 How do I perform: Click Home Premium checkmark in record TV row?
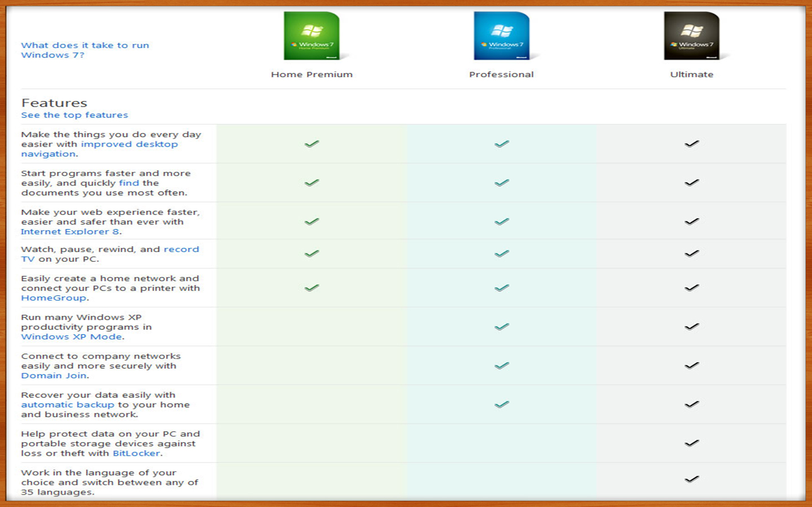click(x=311, y=254)
